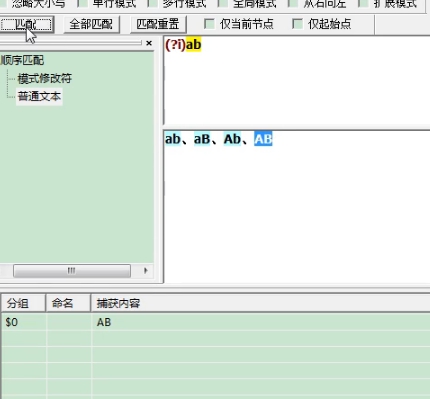The image size is (430, 399).
Task: Click the horizontal scrollbar thumb in tree panel
Action: click(72, 270)
